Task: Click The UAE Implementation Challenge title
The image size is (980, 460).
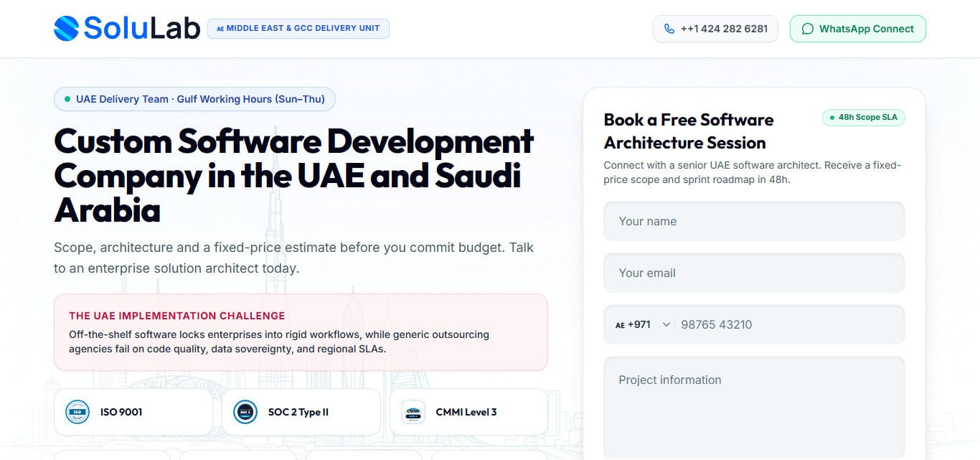Action: pos(177,316)
